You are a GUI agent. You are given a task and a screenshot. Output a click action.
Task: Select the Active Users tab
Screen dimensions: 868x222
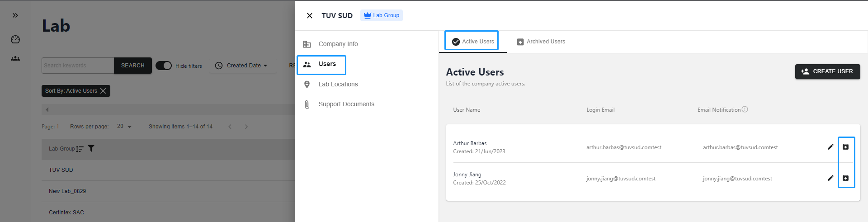(x=472, y=42)
